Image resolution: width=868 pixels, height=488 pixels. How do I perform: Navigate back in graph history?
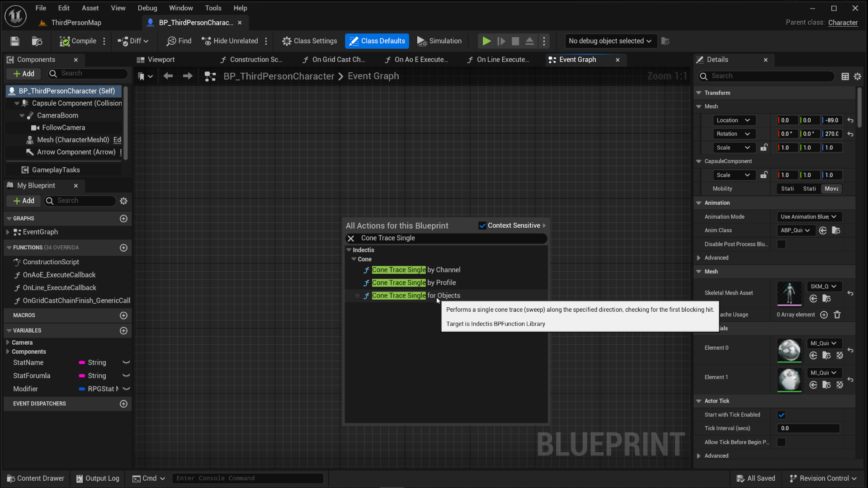pyautogui.click(x=168, y=76)
